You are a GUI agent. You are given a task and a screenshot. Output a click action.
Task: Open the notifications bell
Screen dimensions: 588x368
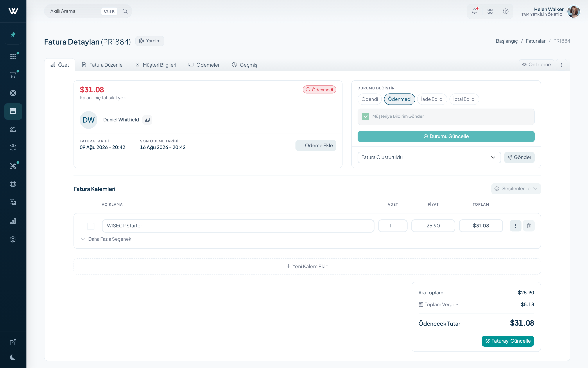point(474,11)
